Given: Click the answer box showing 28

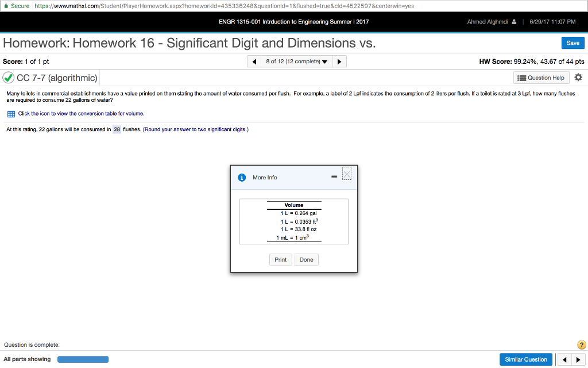Looking at the screenshot, I should (117, 129).
